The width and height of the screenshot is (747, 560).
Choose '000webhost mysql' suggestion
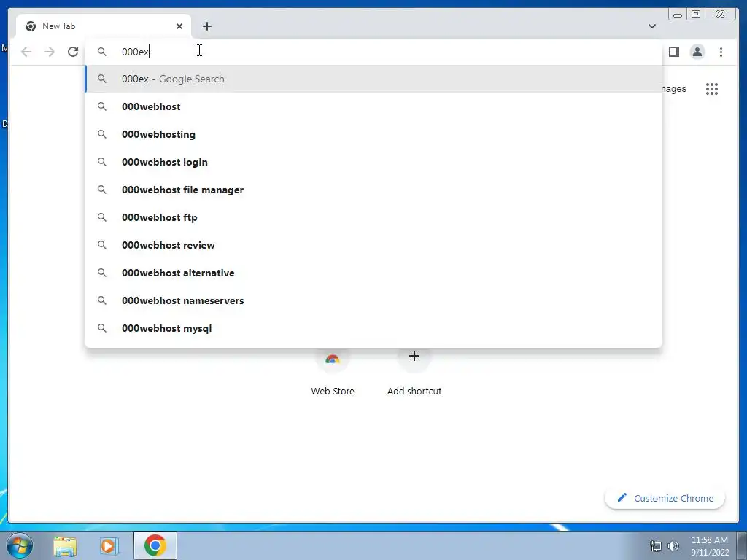click(373, 328)
